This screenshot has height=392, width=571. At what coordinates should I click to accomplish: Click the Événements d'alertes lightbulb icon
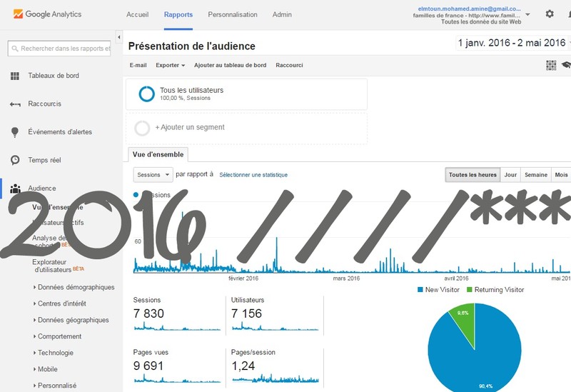coord(15,132)
